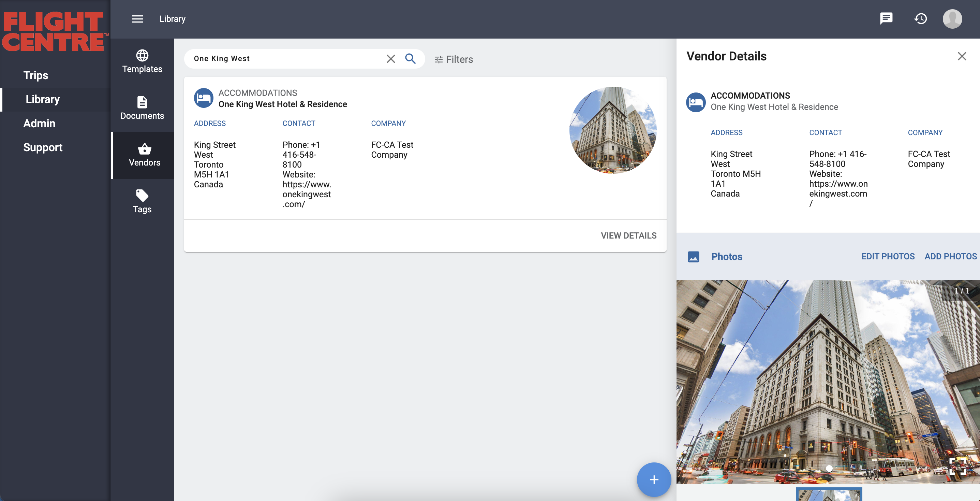This screenshot has width=980, height=501.
Task: Click FC-CA Test Company in result card
Action: [392, 149]
